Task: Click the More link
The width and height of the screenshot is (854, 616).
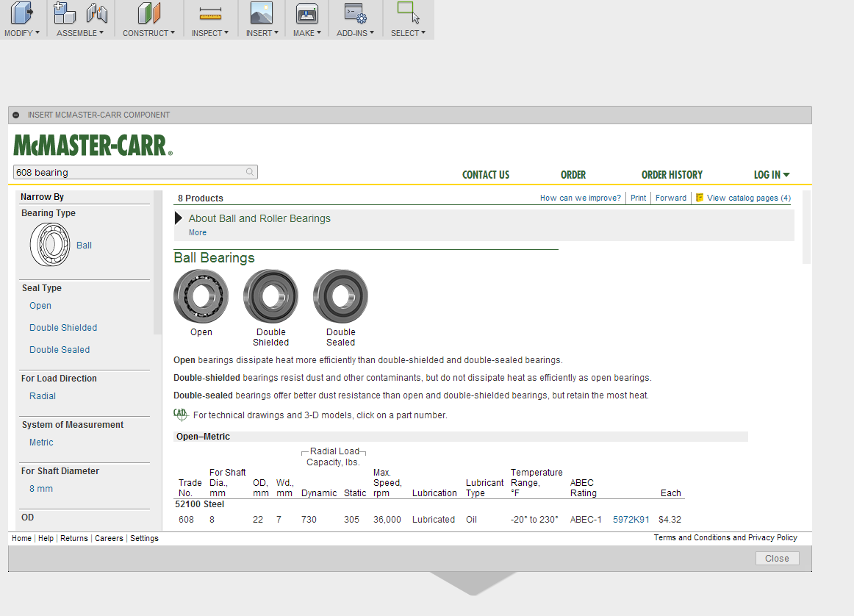Action: (197, 232)
